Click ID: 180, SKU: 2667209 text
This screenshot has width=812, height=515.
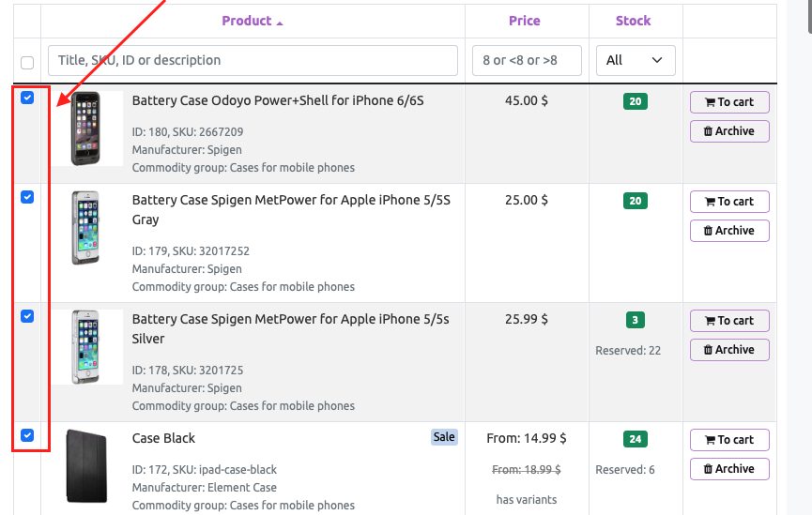tap(188, 132)
